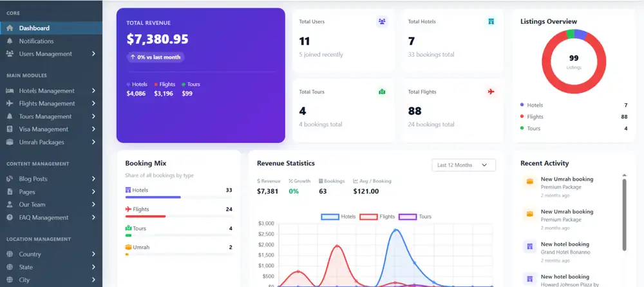Expand Visa Management submenu chevron
The height and width of the screenshot is (287, 644).
93,129
